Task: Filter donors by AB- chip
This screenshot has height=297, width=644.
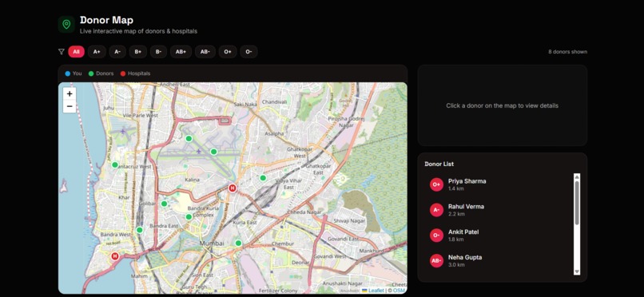Action: tap(205, 52)
